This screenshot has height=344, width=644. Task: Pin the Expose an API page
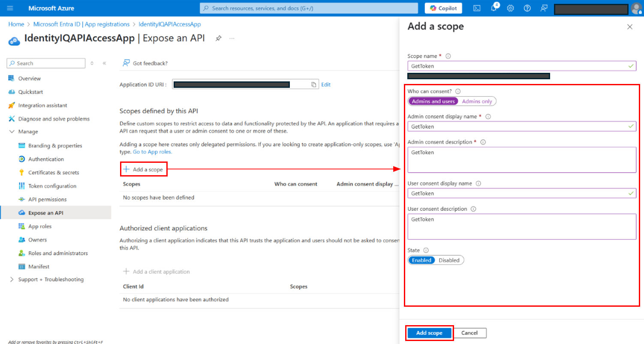pos(218,39)
